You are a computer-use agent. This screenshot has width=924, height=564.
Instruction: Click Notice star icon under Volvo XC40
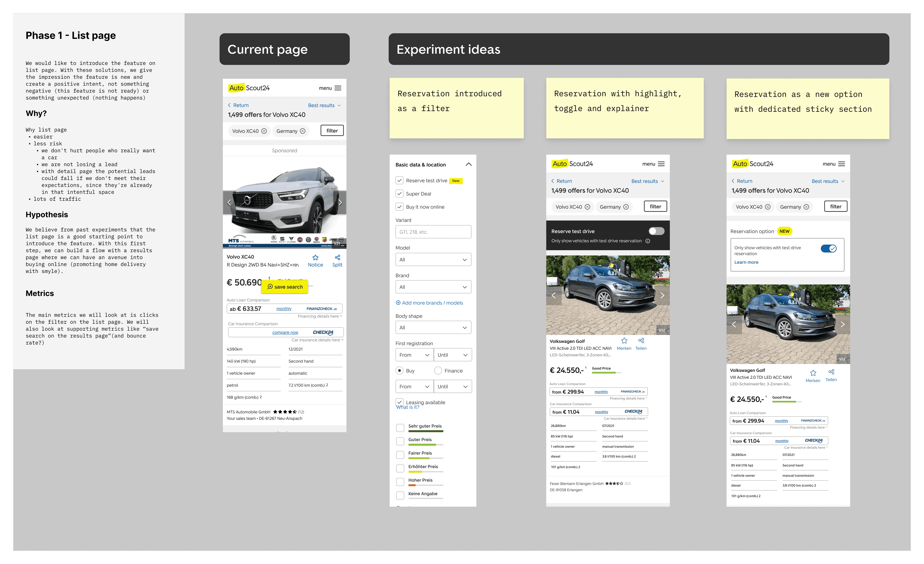315,258
